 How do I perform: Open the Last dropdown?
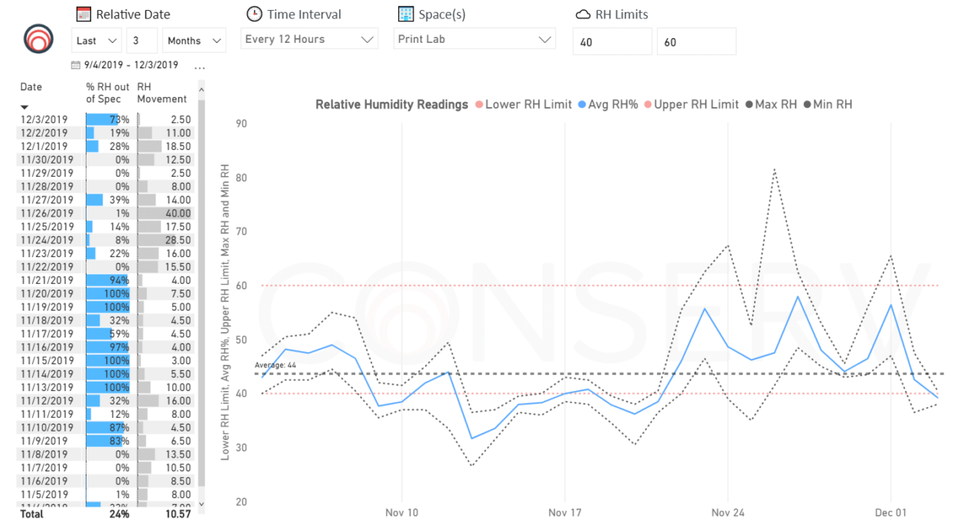coord(96,40)
